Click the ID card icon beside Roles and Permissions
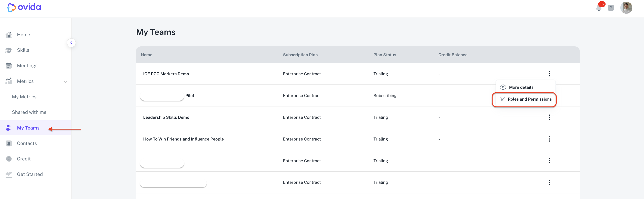644x199 pixels. pyautogui.click(x=502, y=99)
